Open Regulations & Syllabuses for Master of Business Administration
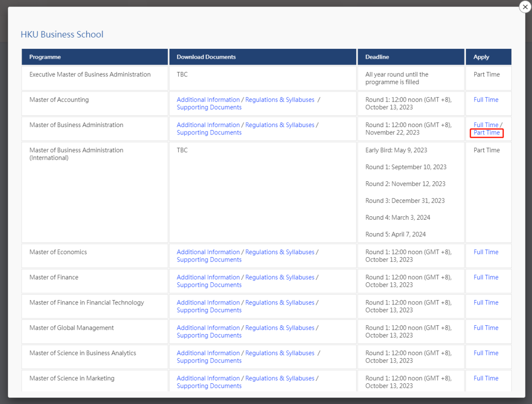 point(280,125)
